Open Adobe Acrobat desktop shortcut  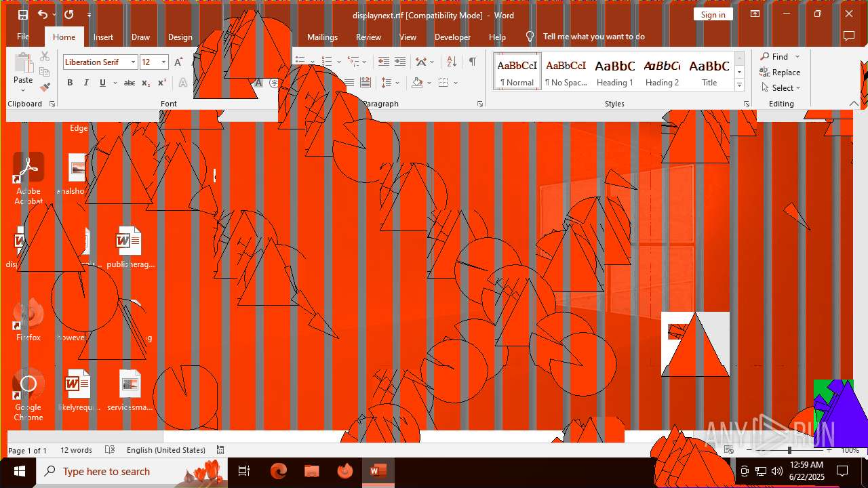[x=28, y=179]
